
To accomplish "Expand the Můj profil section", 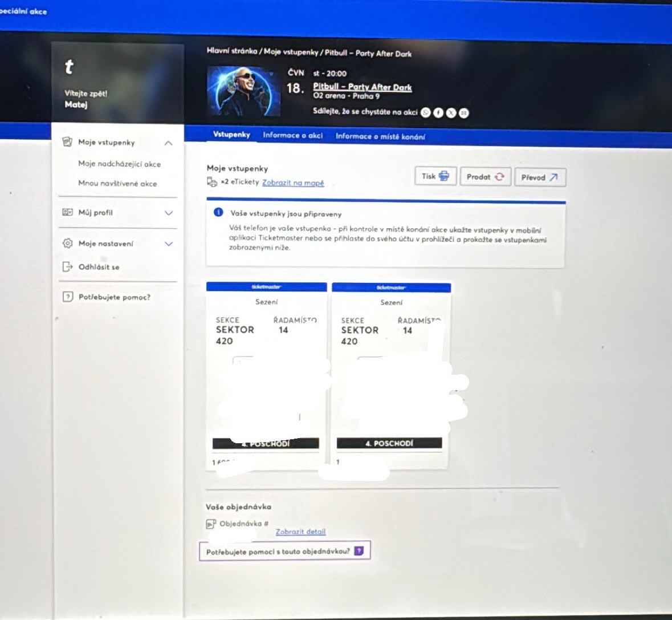I will pos(169,213).
